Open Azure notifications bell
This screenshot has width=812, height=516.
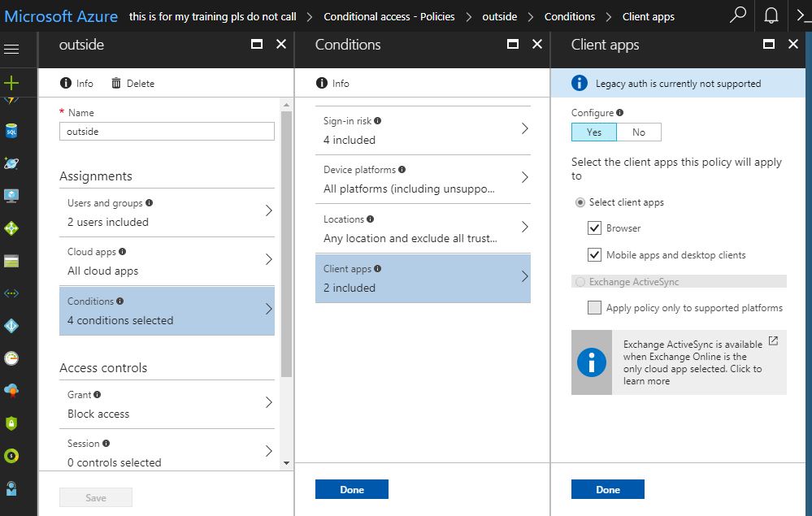[x=771, y=15]
